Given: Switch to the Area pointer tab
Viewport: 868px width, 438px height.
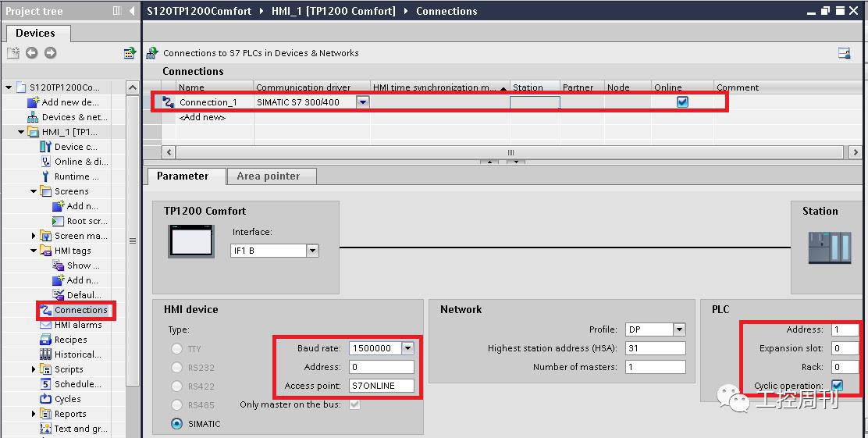Looking at the screenshot, I should point(268,176).
